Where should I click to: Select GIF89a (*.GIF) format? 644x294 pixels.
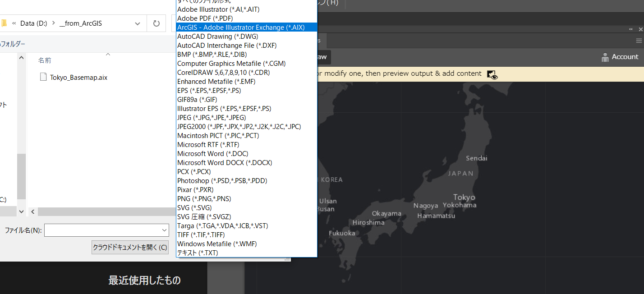(x=247, y=99)
